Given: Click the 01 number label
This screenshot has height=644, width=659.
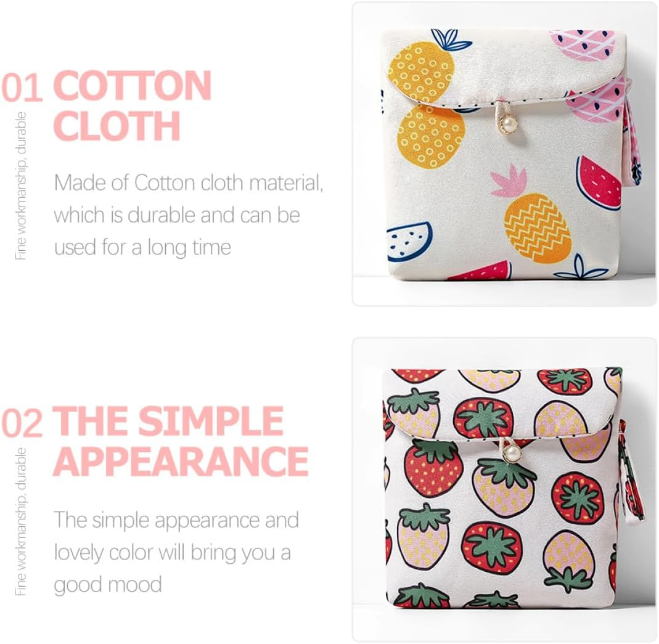Looking at the screenshot, I should 22,88.
